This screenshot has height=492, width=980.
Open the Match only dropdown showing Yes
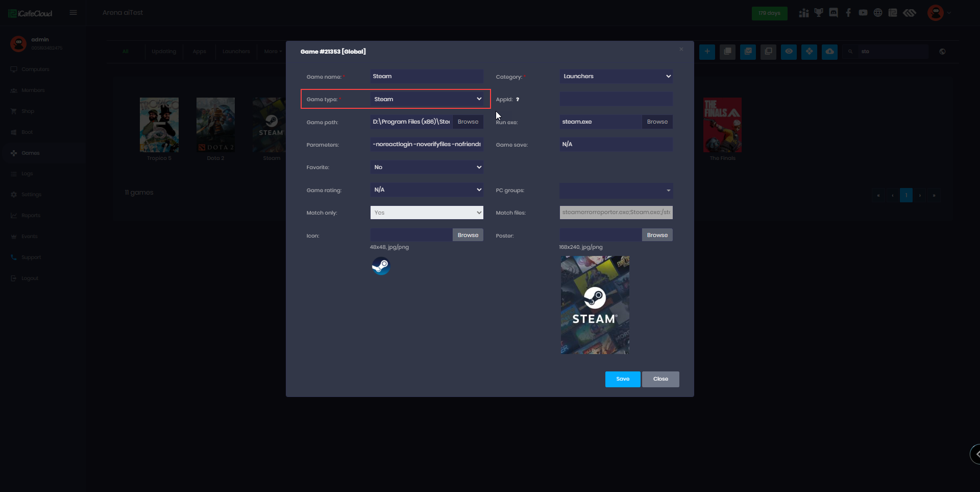pos(427,213)
